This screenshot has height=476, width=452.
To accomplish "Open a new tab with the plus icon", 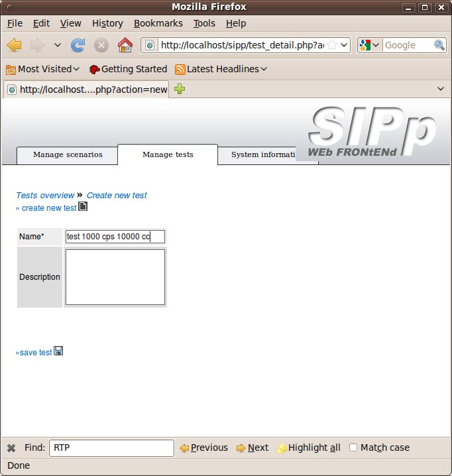I will 180,89.
